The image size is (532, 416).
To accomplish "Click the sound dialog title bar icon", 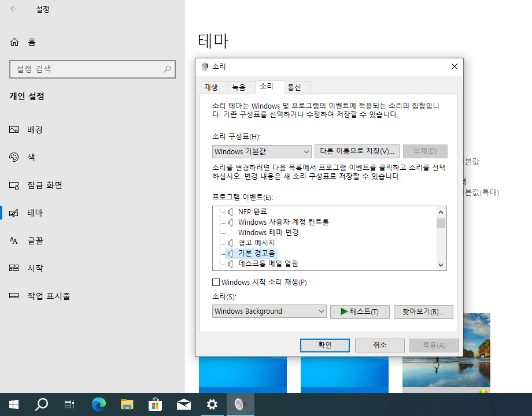I will tap(205, 66).
